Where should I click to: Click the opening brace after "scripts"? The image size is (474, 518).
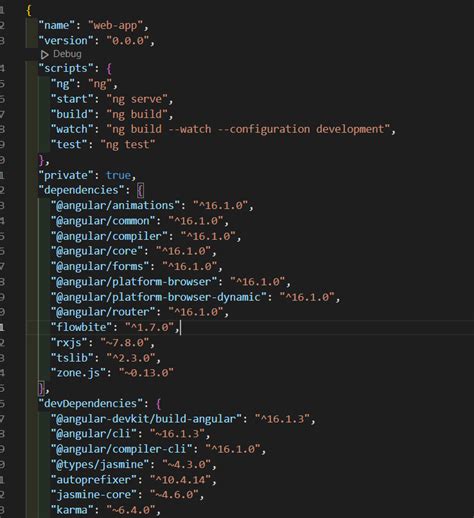tap(109, 69)
